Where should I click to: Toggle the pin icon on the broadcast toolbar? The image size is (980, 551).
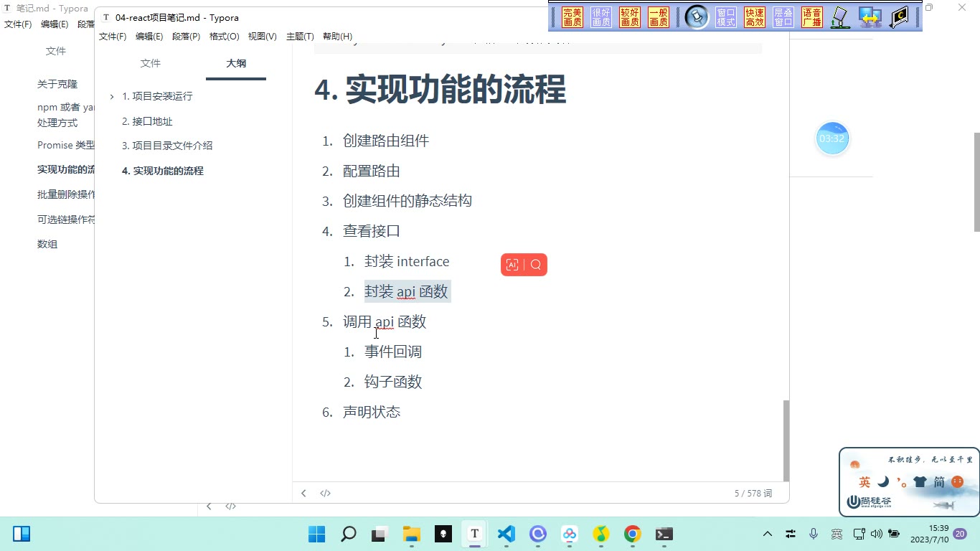[x=697, y=17]
